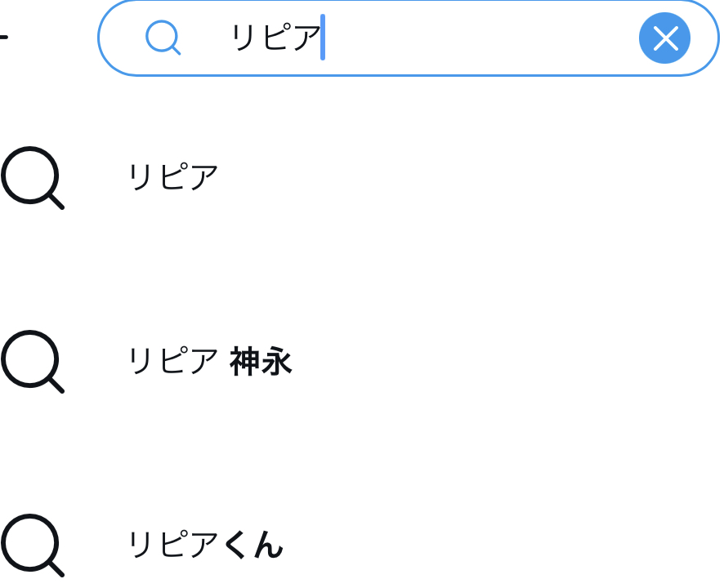Select the リピア 神永 suggestion

click(209, 361)
